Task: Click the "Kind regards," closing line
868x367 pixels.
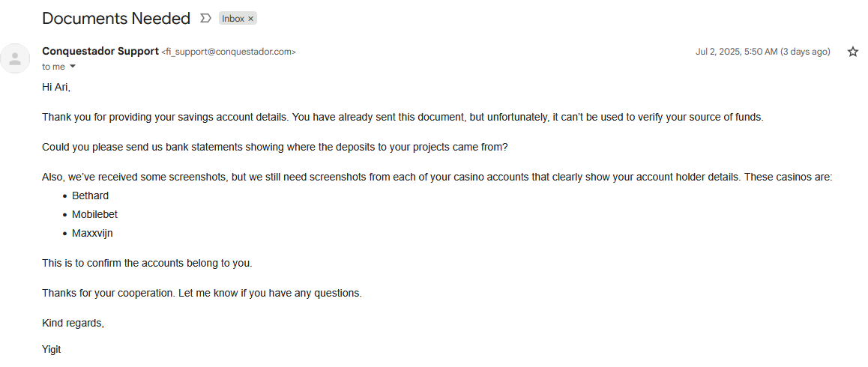Action: 73,324
